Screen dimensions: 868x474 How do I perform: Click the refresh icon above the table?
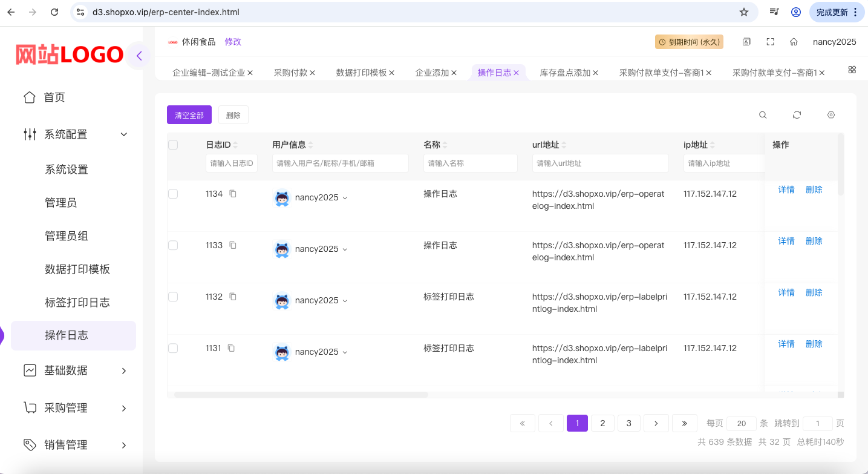pos(797,115)
